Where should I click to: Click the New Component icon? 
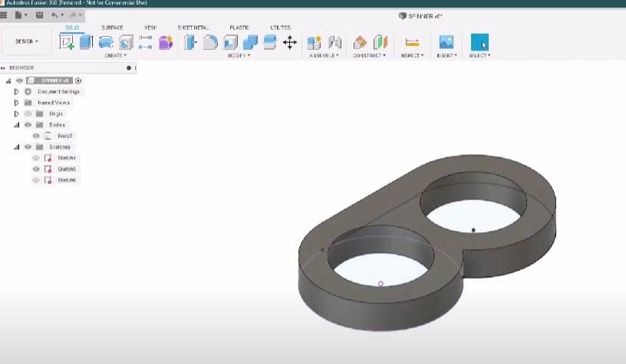(x=315, y=42)
